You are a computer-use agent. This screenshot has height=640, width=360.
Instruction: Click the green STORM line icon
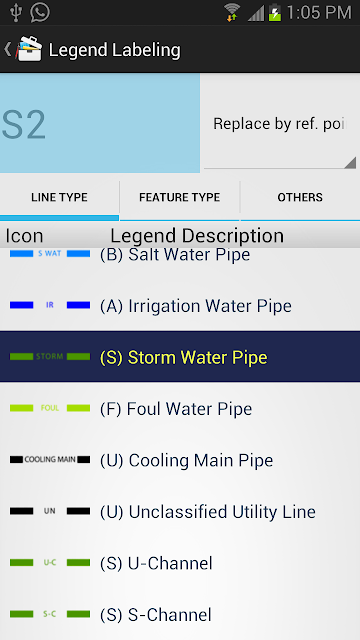50,356
